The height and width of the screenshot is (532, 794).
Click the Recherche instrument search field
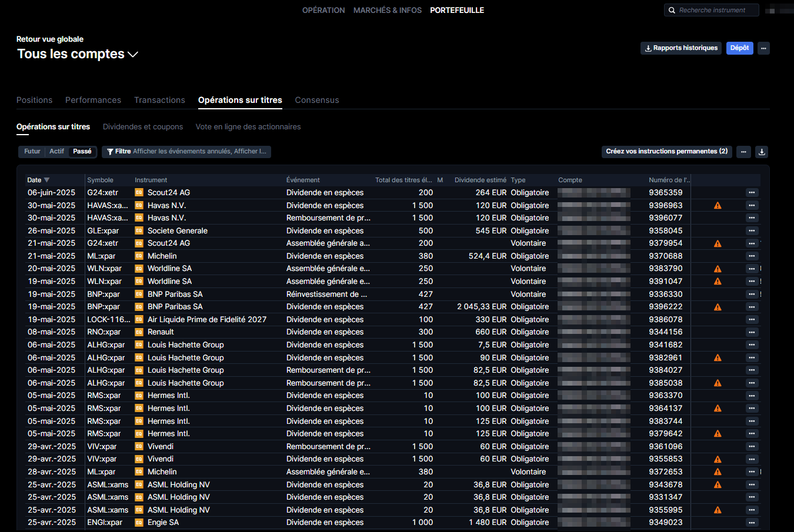[712, 10]
